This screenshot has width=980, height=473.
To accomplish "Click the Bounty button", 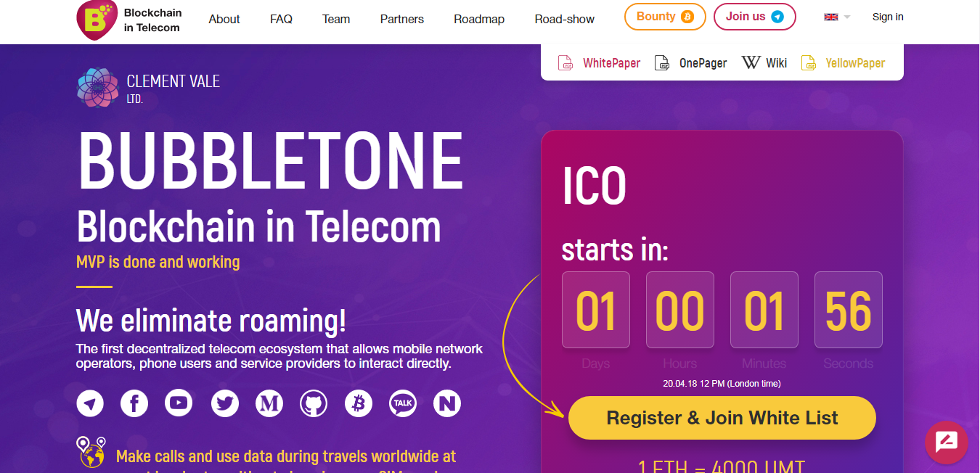I will [x=665, y=17].
